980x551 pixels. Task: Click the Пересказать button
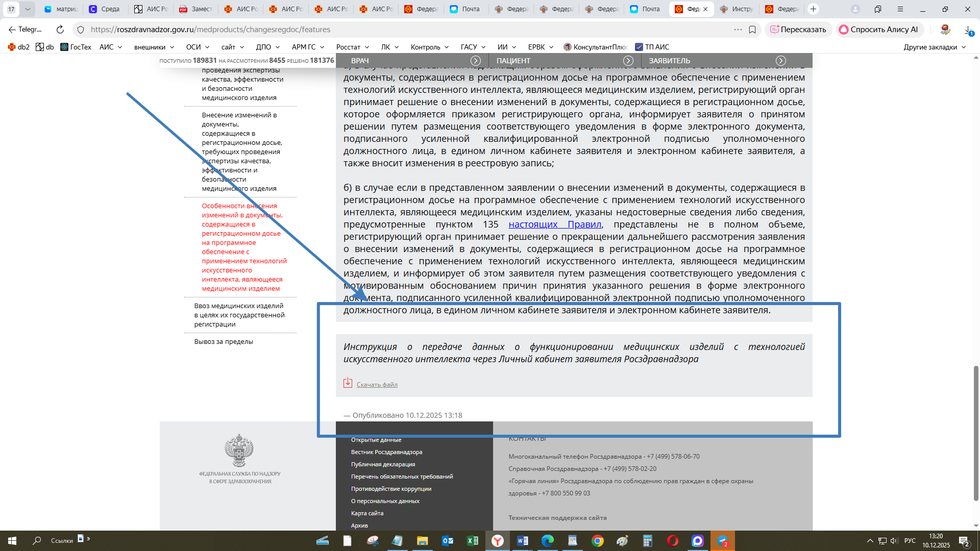(798, 30)
